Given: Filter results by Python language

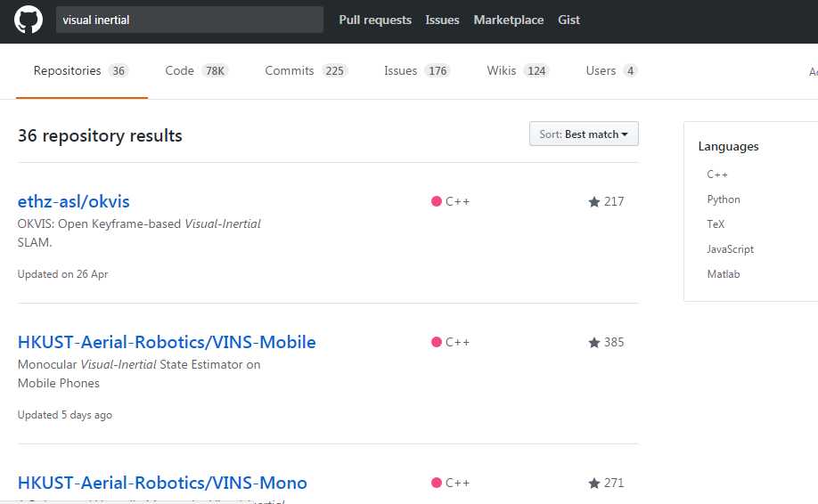Looking at the screenshot, I should click(x=723, y=199).
